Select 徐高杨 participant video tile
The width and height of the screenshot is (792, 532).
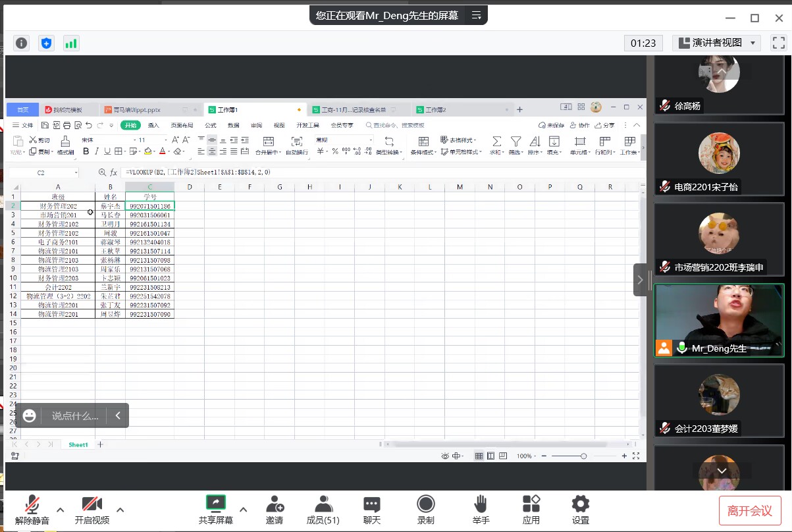[x=719, y=85]
